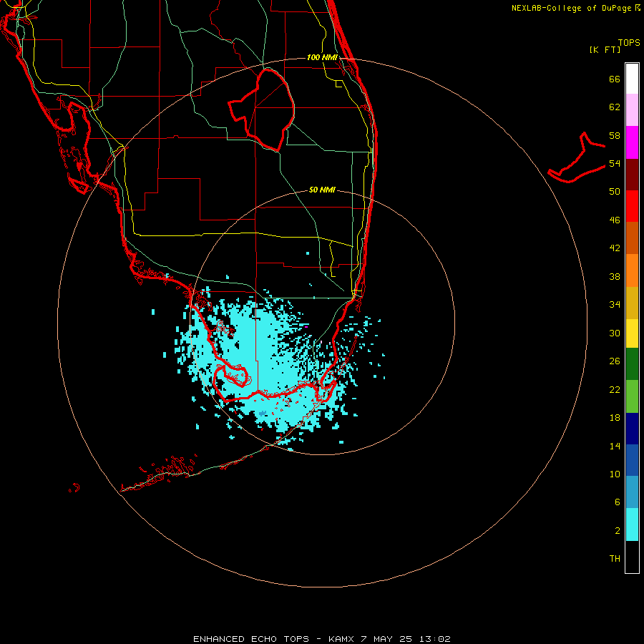Click the cyan 10 kft legend swatch
This screenshot has width=644, height=644.
[632, 525]
